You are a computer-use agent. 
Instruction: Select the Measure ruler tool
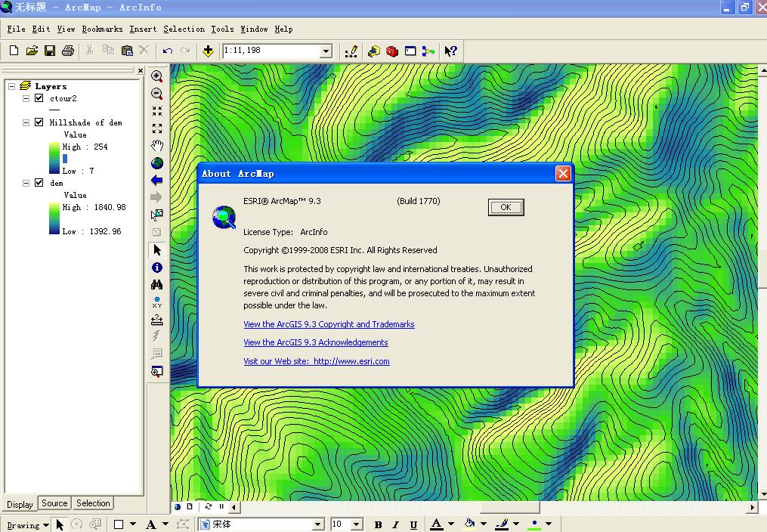tap(157, 320)
